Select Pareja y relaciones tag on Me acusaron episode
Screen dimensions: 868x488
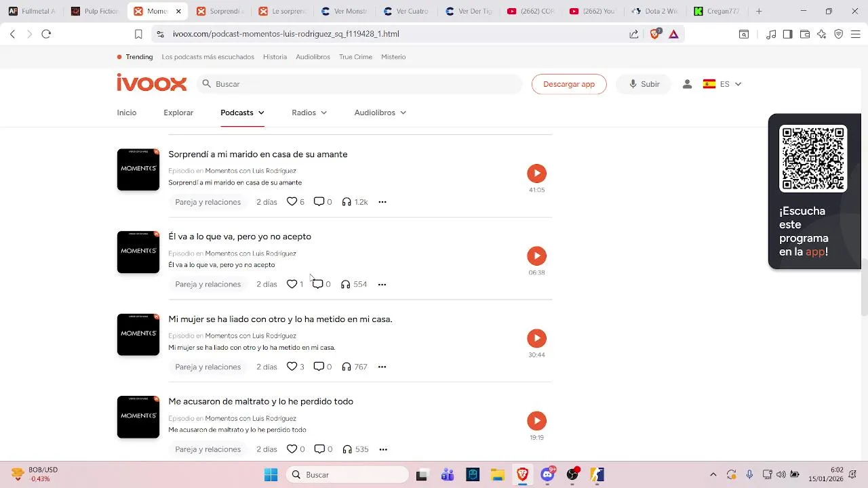point(208,449)
